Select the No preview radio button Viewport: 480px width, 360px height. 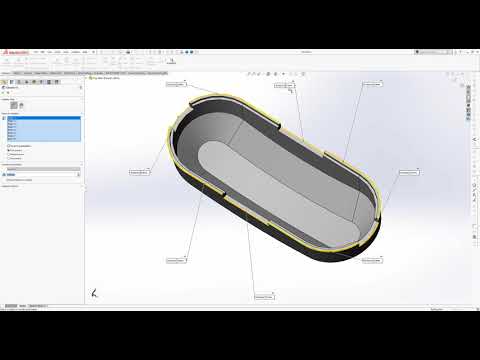pyautogui.click(x=8, y=158)
